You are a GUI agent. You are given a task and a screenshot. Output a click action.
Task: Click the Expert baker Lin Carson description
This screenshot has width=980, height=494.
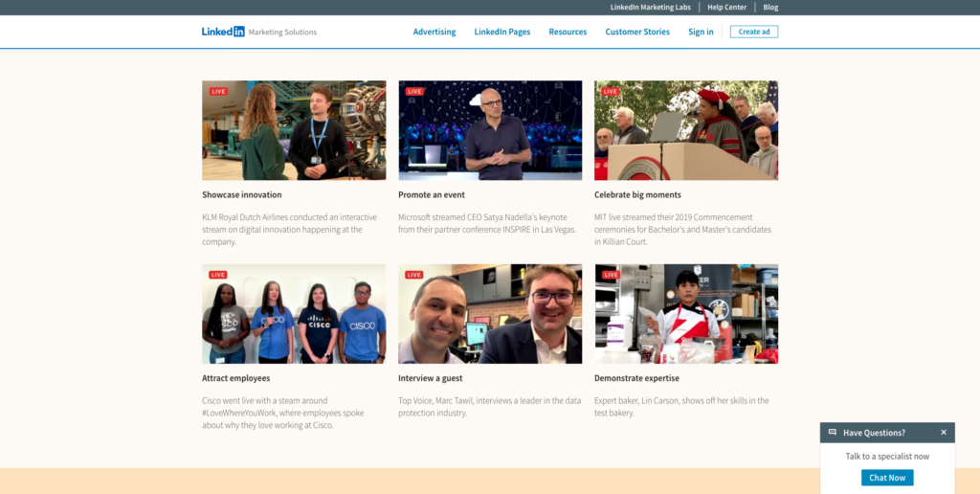[681, 407]
